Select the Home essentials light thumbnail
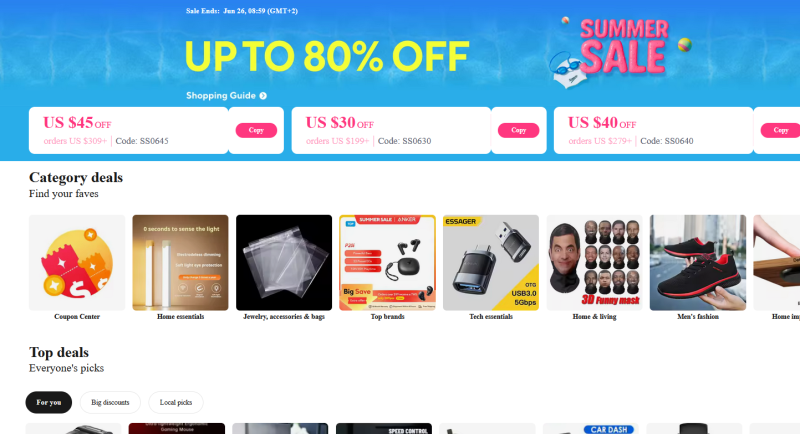The height and width of the screenshot is (434, 800). coord(181,263)
